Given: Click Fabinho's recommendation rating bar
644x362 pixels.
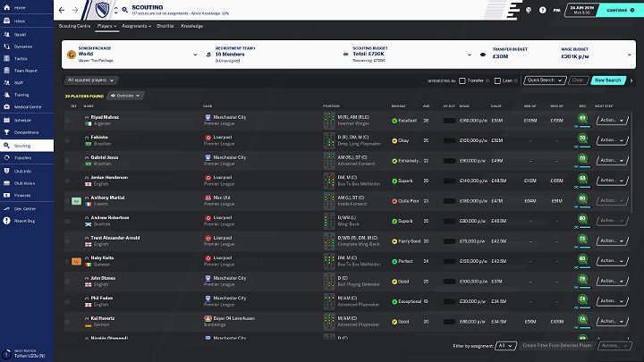Looking at the screenshot, I should pyautogui.click(x=582, y=139).
